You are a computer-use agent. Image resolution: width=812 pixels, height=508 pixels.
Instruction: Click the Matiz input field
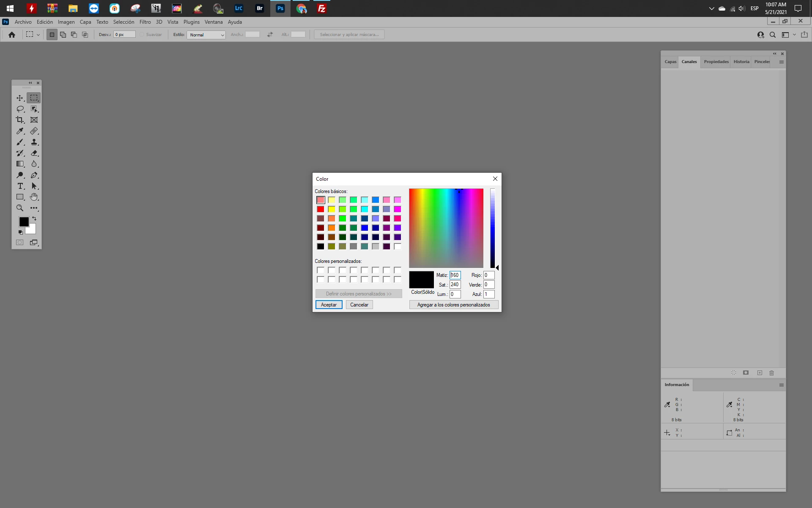(x=455, y=275)
